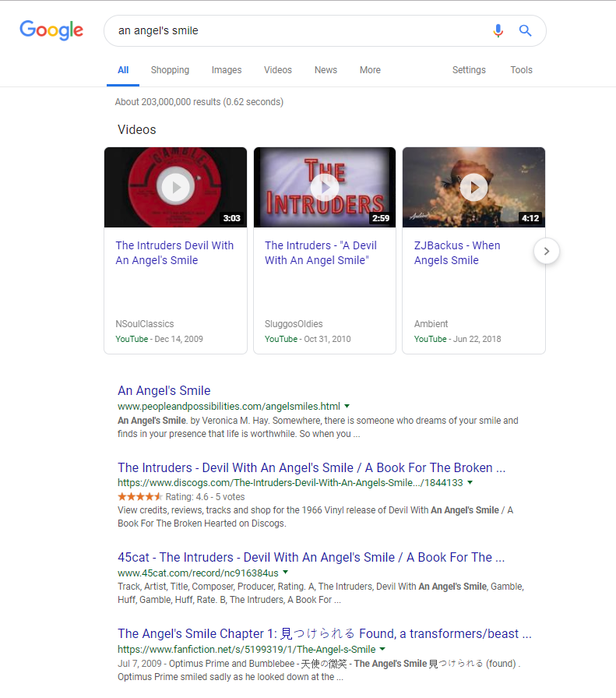This screenshot has width=616, height=698.
Task: Click the www.peopleandpossibilities.com/angelsmiles.html URL
Action: pyautogui.click(x=229, y=406)
